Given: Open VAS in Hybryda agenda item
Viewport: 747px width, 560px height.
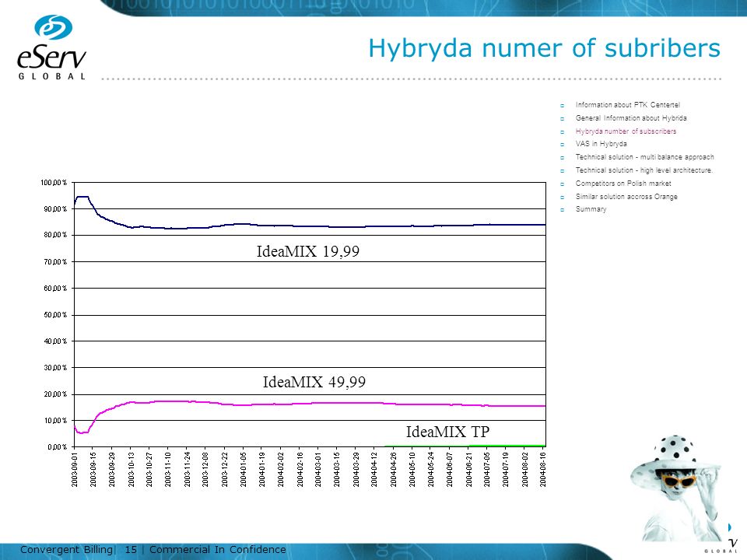Looking at the screenshot, I should (601, 144).
